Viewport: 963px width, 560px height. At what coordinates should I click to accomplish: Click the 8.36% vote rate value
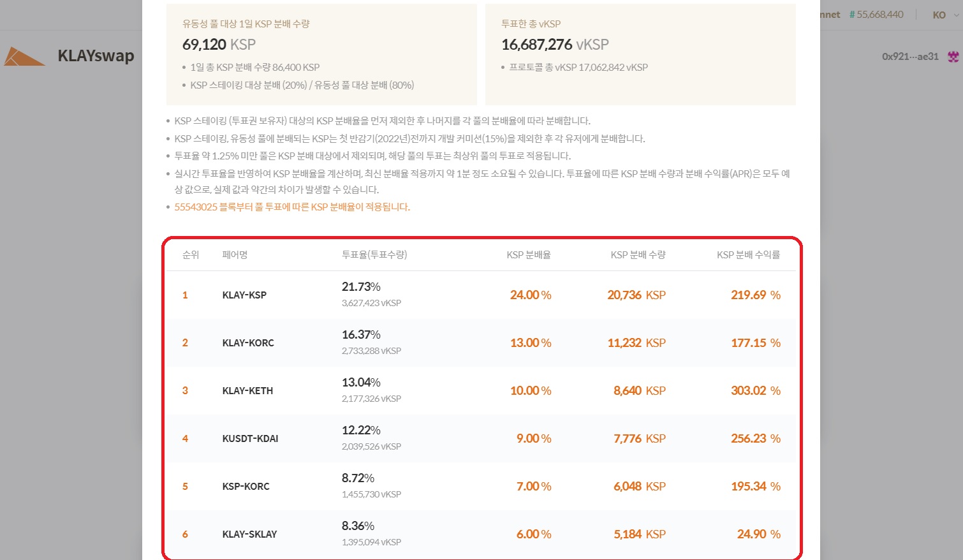(x=358, y=526)
